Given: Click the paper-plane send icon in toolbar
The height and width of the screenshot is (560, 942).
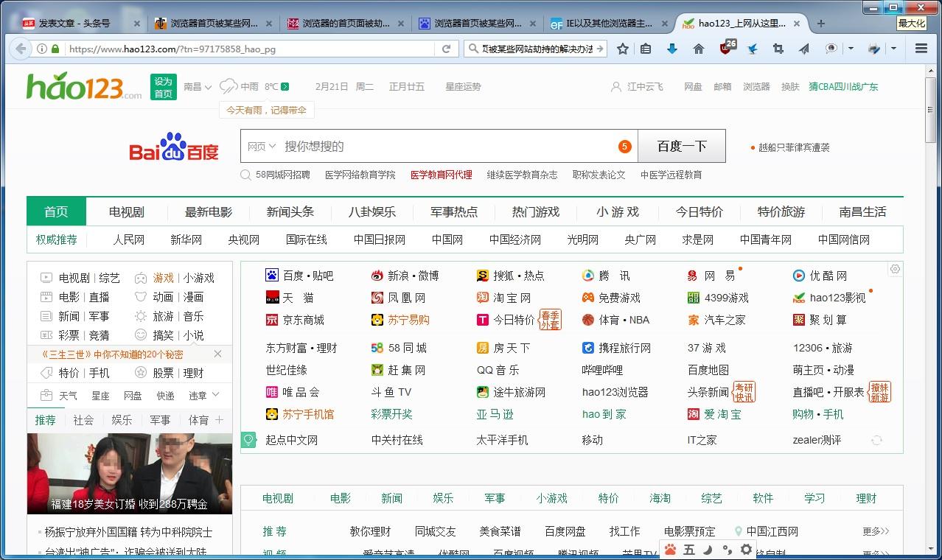Looking at the screenshot, I should point(803,49).
